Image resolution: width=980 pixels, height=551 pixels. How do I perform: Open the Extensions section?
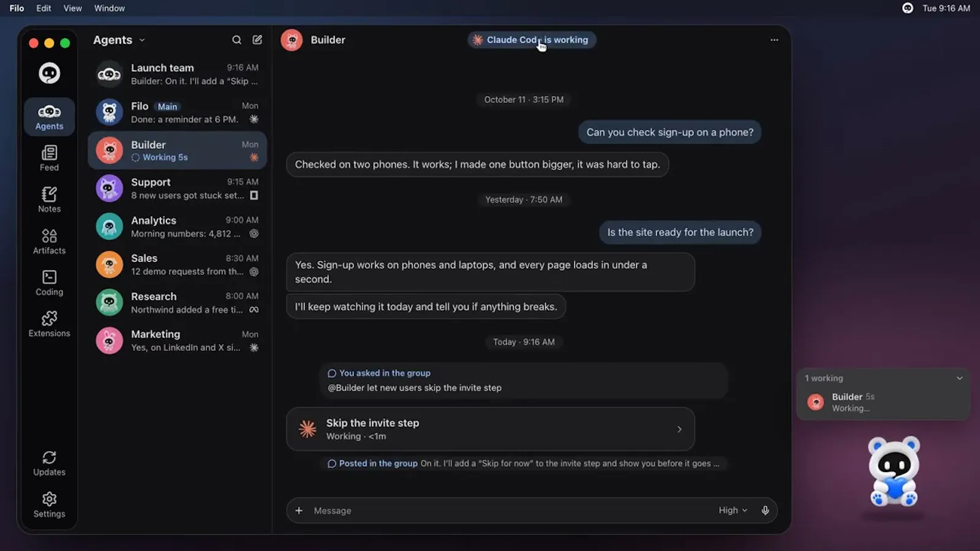[49, 324]
